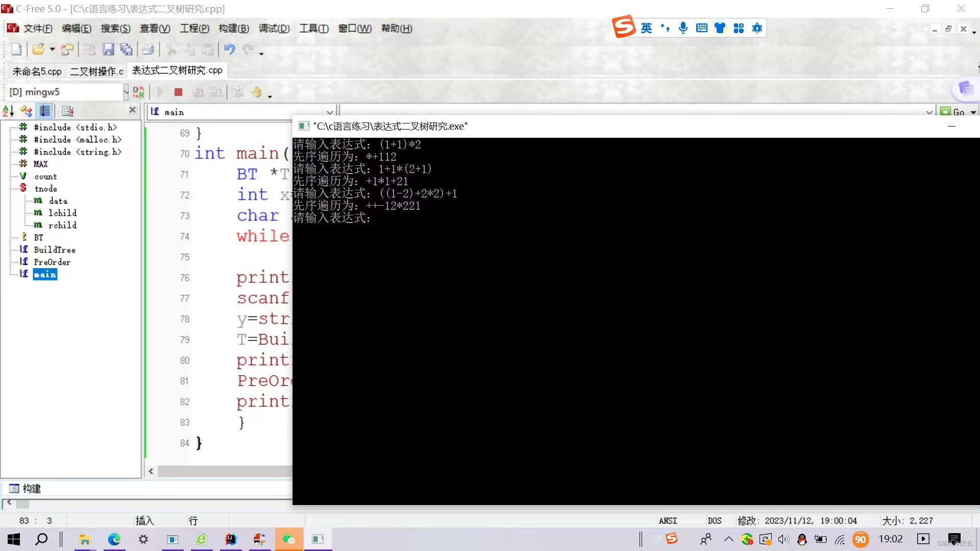Click the Debug/Release switch icon
The width and height of the screenshot is (980, 551).
pos(138,92)
